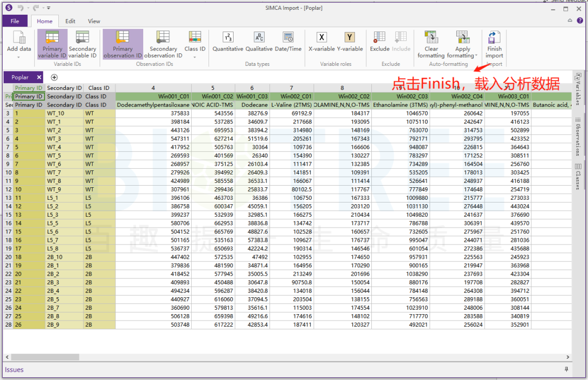The height and width of the screenshot is (380, 588).
Task: Open the Class ID dropdown
Action: pyautogui.click(x=195, y=56)
